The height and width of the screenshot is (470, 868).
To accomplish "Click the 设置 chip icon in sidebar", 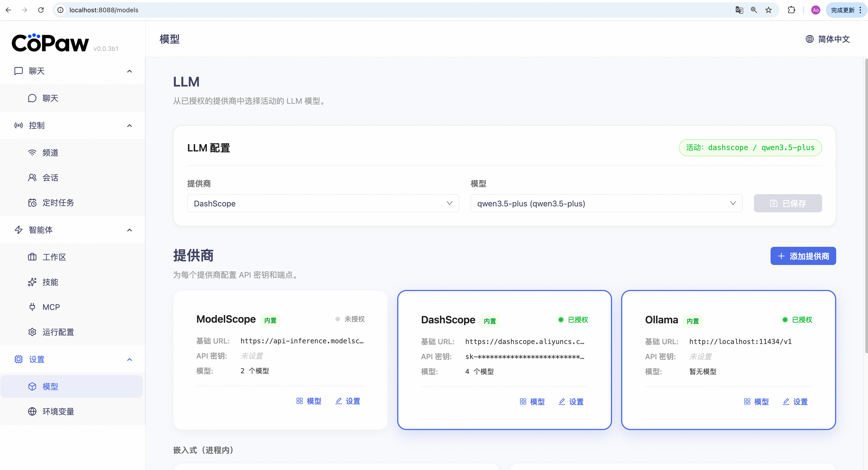I will (x=19, y=359).
